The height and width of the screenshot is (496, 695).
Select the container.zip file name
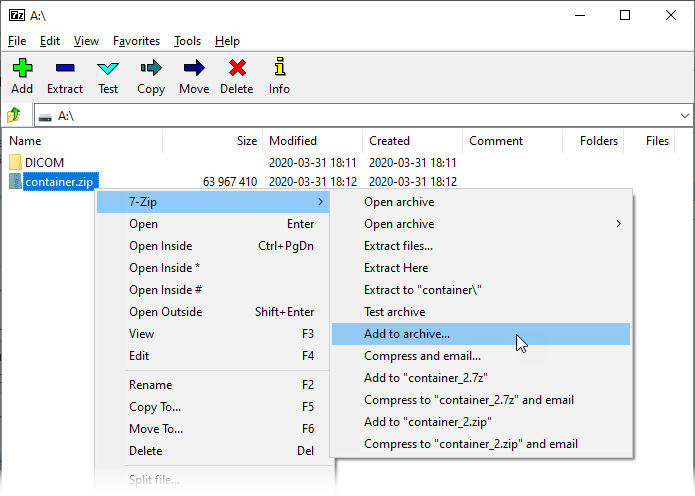coord(59,182)
